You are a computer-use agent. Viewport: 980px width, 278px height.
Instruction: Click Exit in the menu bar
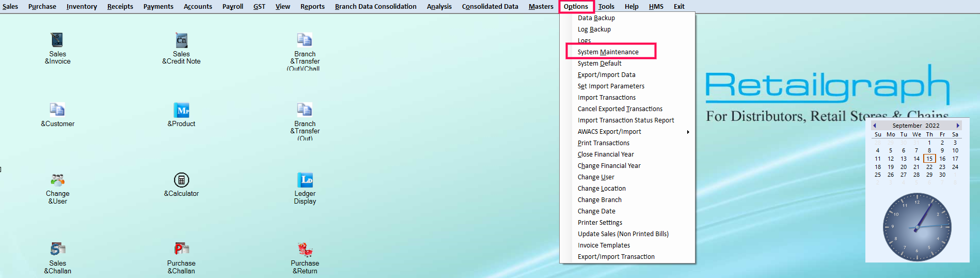coord(679,7)
